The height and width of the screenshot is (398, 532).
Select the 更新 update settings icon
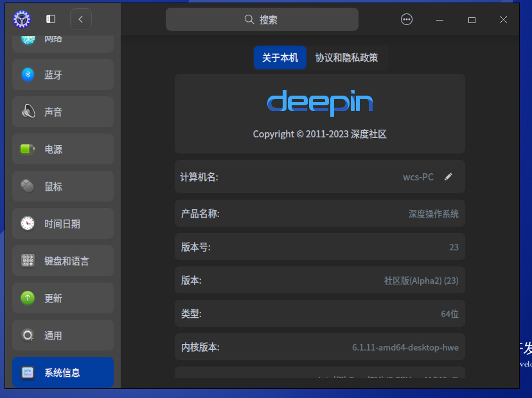click(x=27, y=298)
